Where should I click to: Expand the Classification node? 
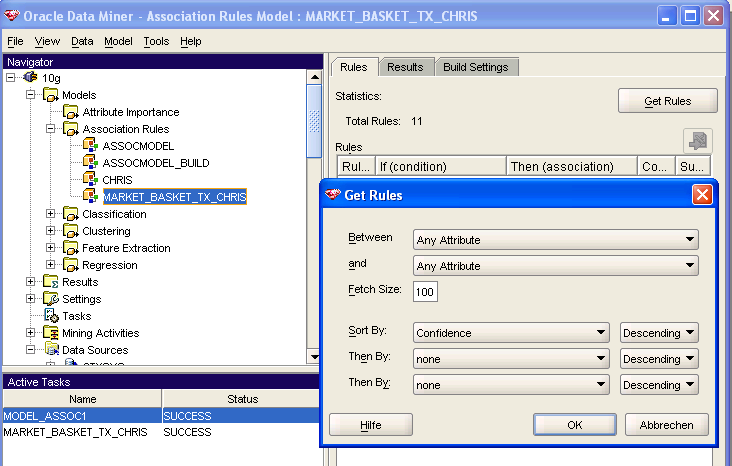[50, 214]
